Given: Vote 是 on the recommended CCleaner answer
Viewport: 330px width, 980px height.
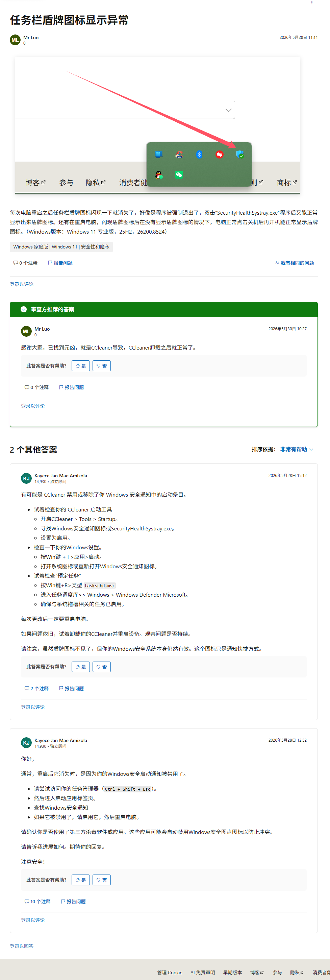Looking at the screenshot, I should coord(81,366).
